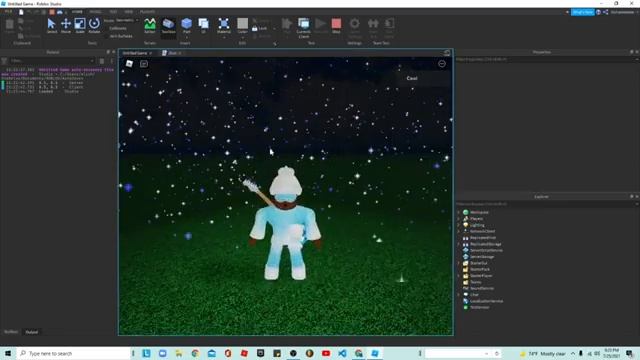This screenshot has height=360, width=640.
Task: Open the Team Test button
Action: pos(373,28)
